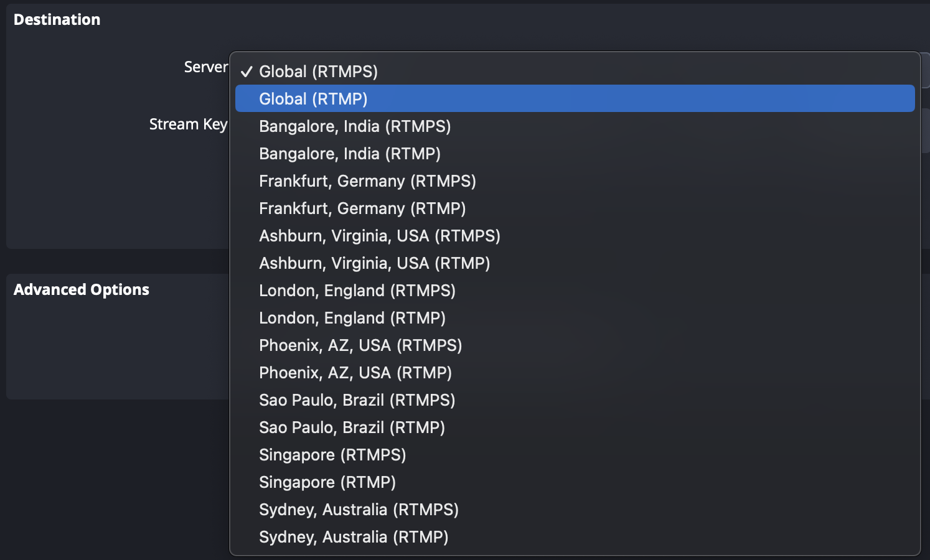Select Singapore (RTMP) server option

point(327,482)
